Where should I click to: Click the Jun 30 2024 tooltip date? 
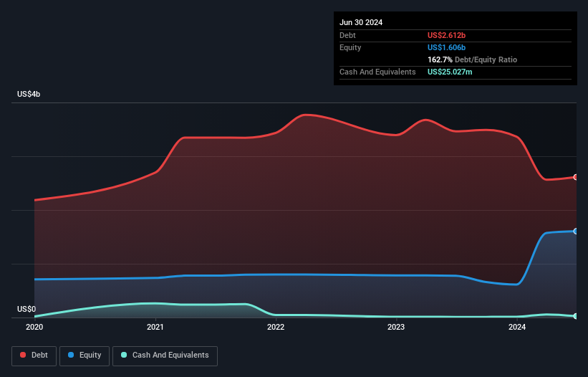[361, 22]
